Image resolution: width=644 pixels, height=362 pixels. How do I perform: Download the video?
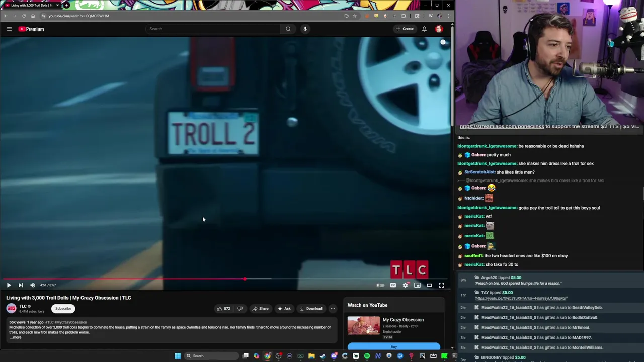pyautogui.click(x=311, y=309)
